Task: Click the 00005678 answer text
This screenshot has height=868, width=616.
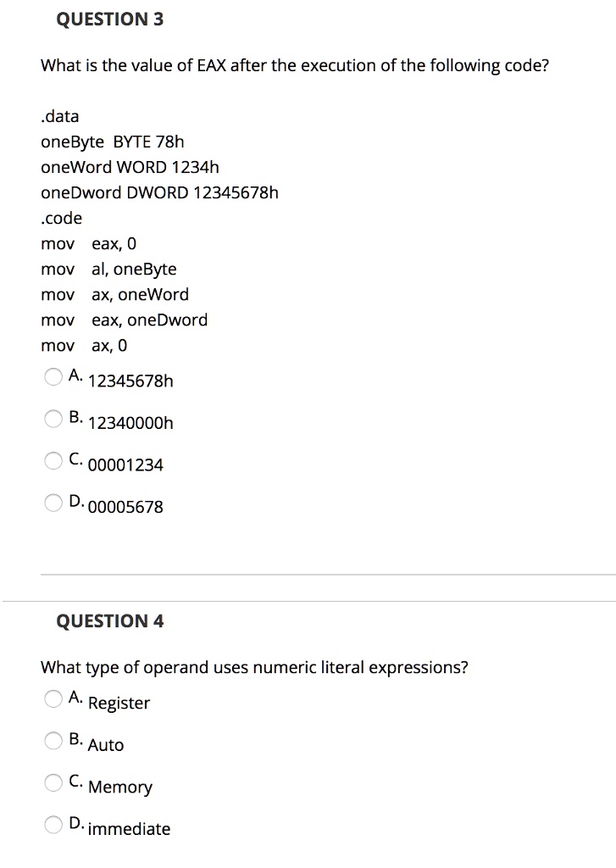Action: [x=125, y=507]
